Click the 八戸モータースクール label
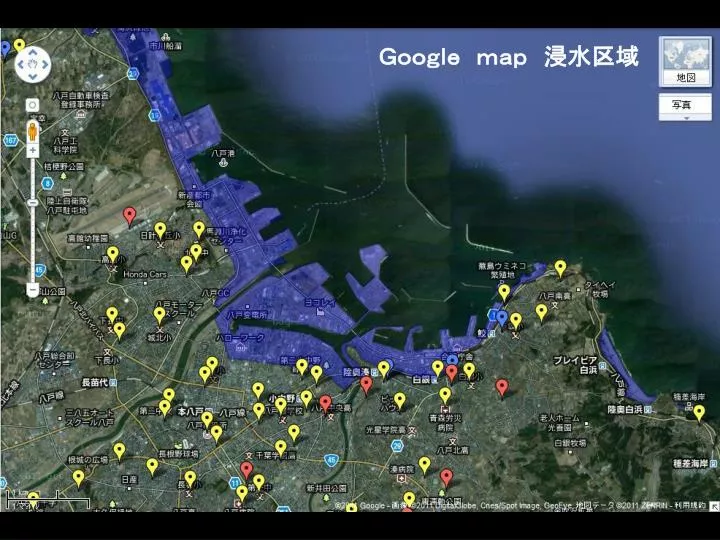Viewport: 720px width, 540px height. coord(179,309)
